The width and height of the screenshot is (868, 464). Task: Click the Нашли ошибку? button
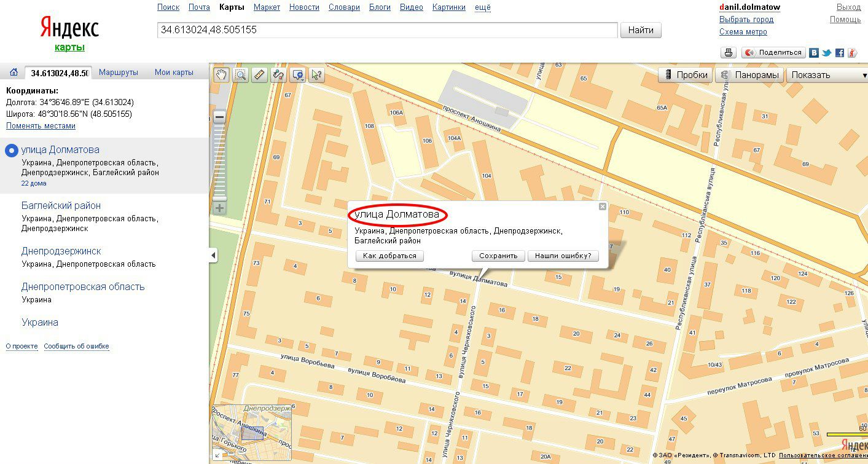[x=563, y=256]
